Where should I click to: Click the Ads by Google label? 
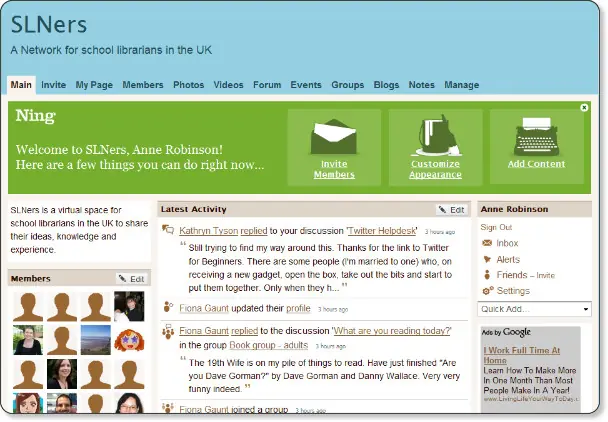[506, 332]
